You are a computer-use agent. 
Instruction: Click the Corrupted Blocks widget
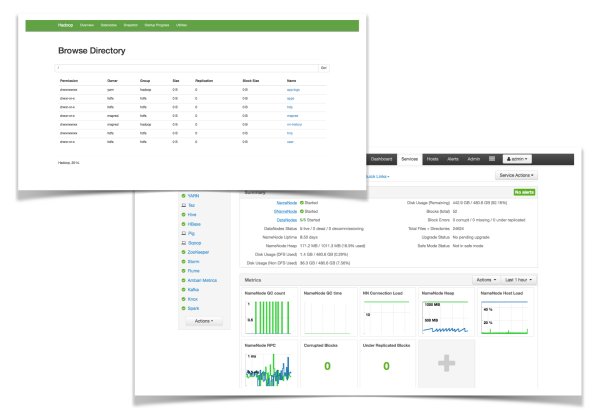pos(328,364)
